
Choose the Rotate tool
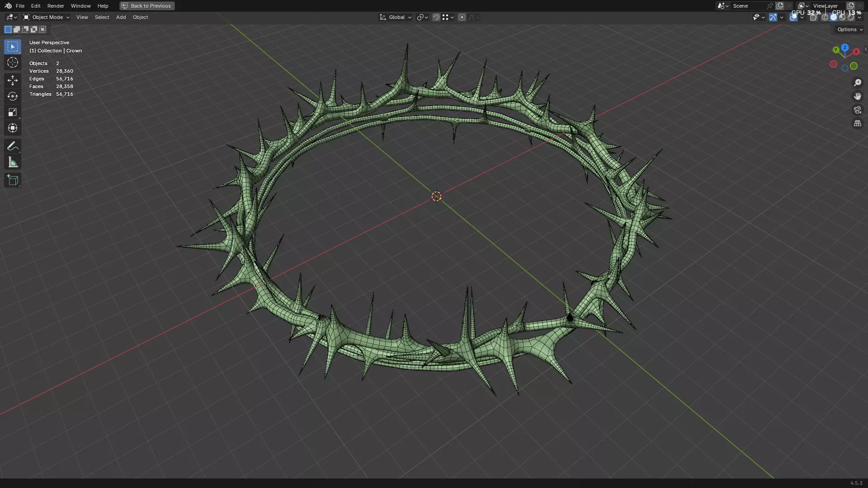13,96
